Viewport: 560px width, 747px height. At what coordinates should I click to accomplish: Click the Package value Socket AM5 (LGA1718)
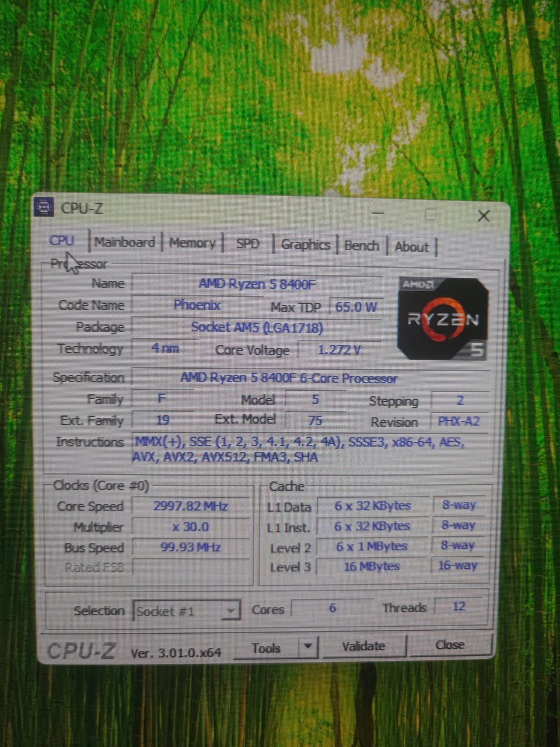[257, 327]
